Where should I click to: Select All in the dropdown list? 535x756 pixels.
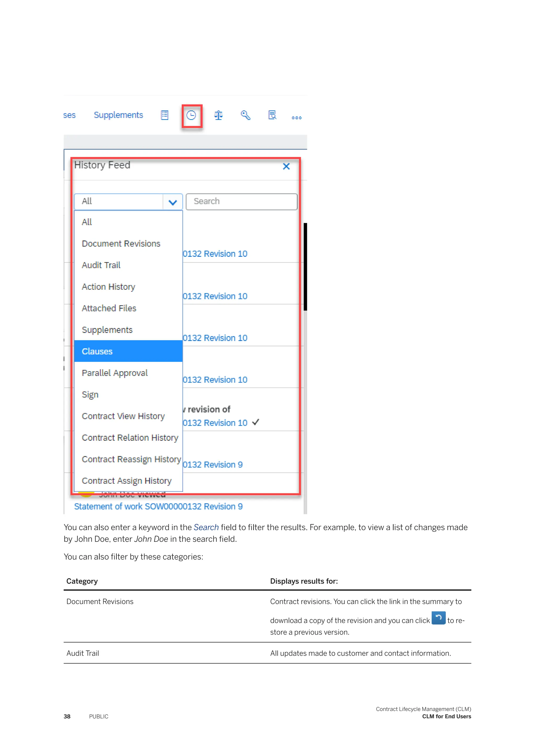coord(129,222)
